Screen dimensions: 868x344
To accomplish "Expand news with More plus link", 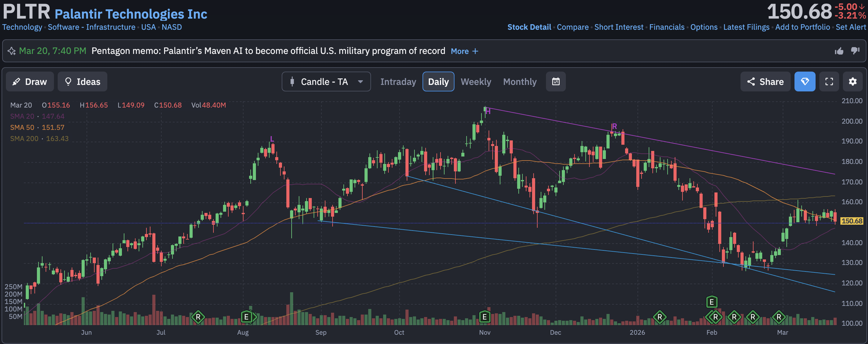I will point(464,51).
